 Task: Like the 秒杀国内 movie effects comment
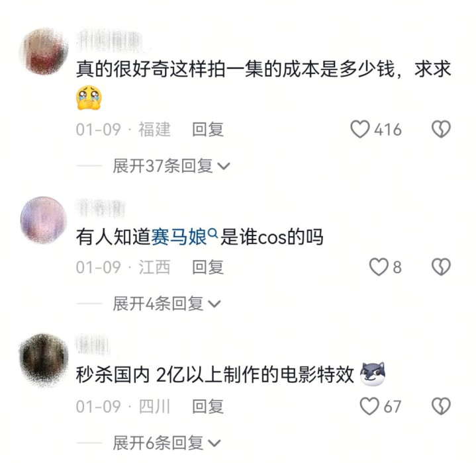[x=369, y=406]
